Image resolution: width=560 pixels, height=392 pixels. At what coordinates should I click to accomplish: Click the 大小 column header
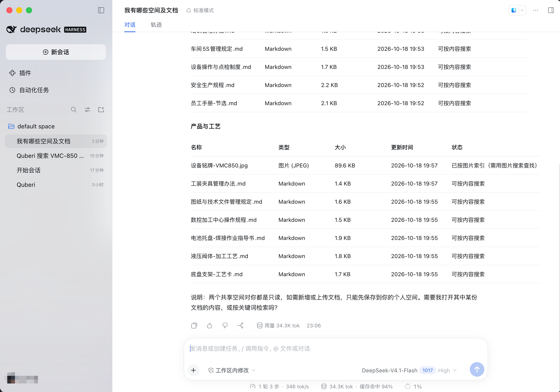(340, 147)
